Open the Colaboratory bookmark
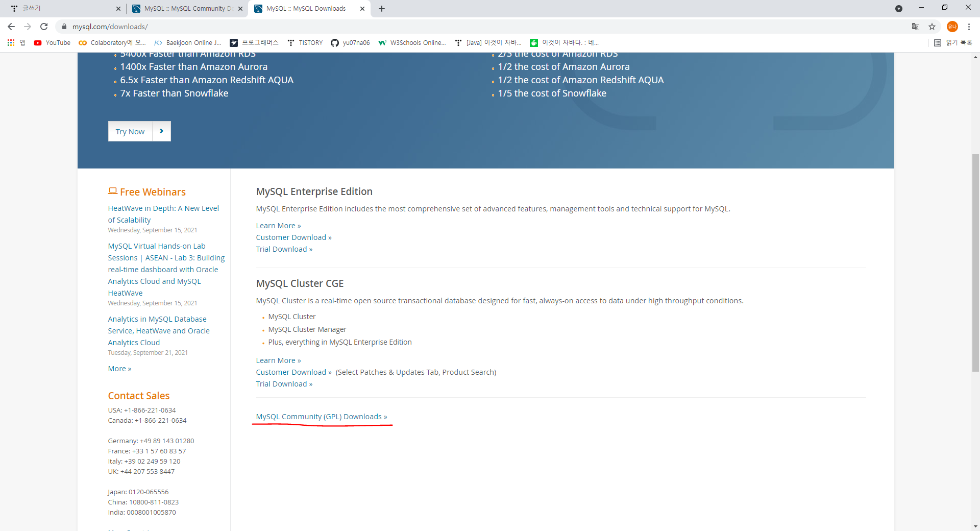Screen dimensions: 980x531 [x=112, y=43]
